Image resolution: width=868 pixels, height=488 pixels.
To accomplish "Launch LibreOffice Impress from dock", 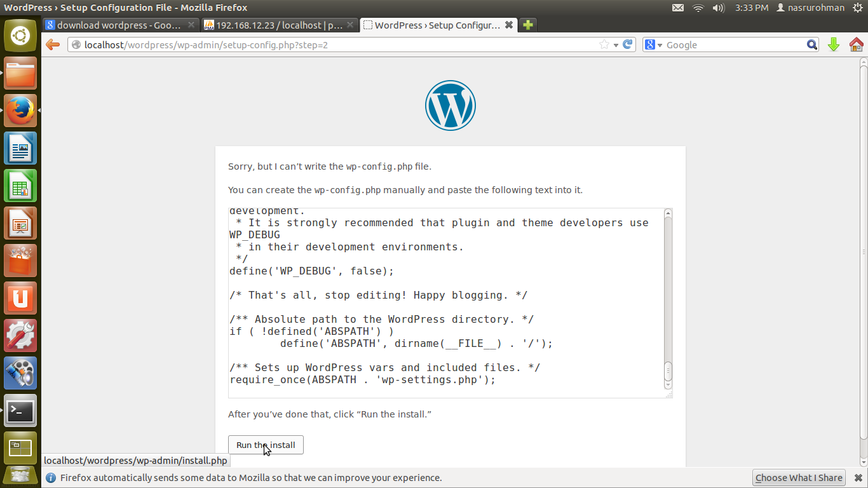I will coord(20,223).
